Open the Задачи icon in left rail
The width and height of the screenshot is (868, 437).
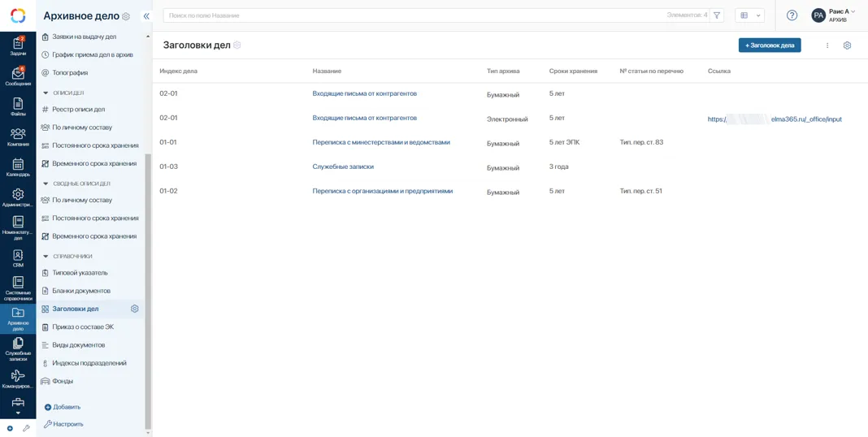tap(18, 45)
